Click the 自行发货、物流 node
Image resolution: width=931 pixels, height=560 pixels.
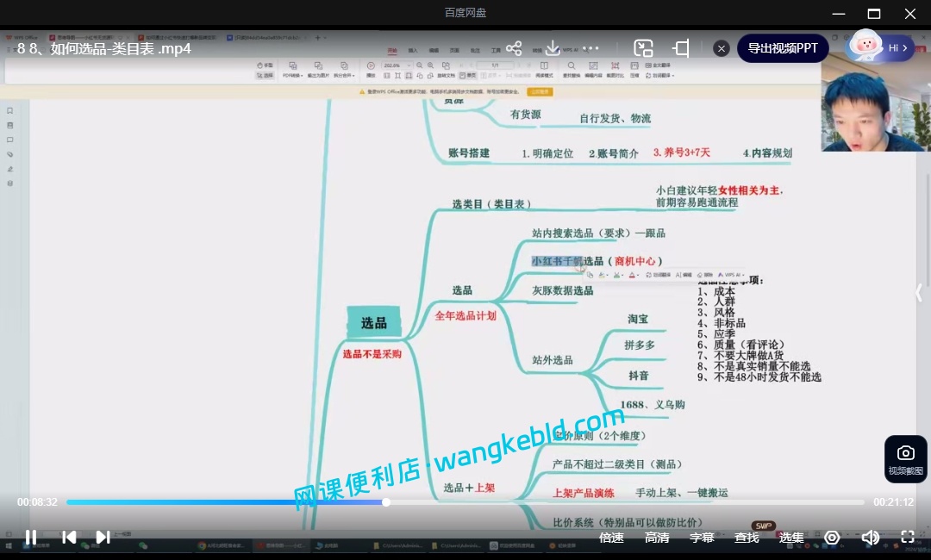click(x=615, y=119)
